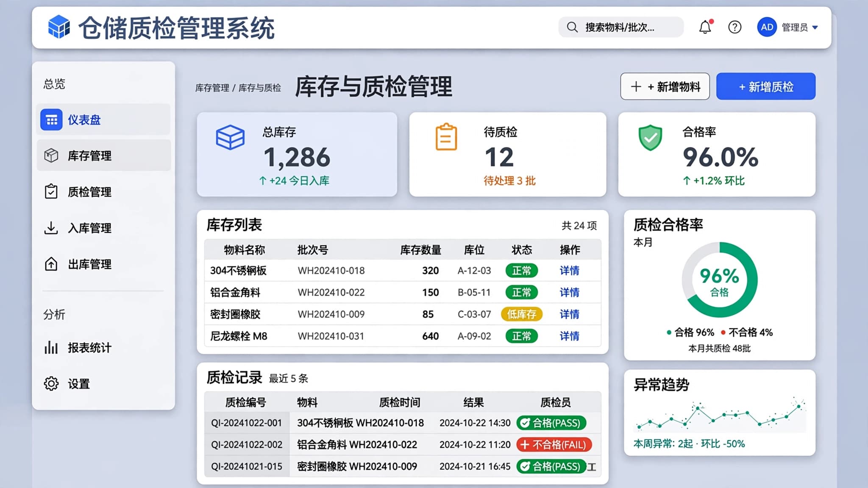Viewport: 868px width, 488px height.
Task: Click batch number WH202410-031
Action: (x=331, y=336)
